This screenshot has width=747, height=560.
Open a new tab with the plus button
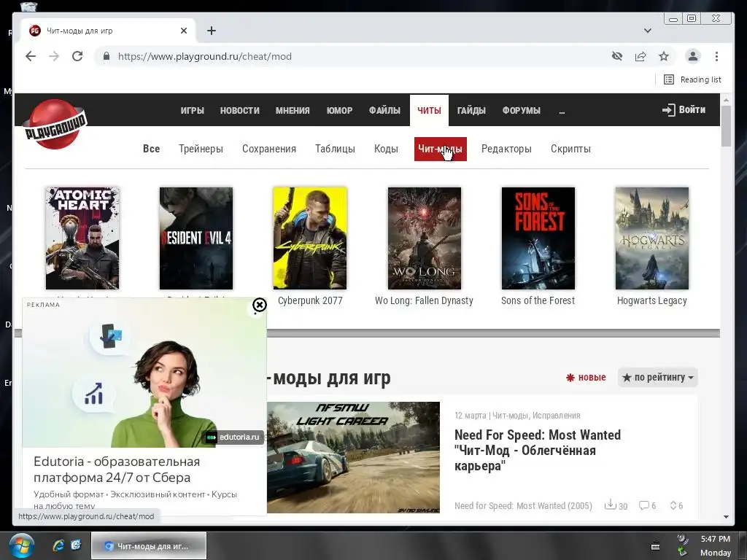pyautogui.click(x=212, y=31)
